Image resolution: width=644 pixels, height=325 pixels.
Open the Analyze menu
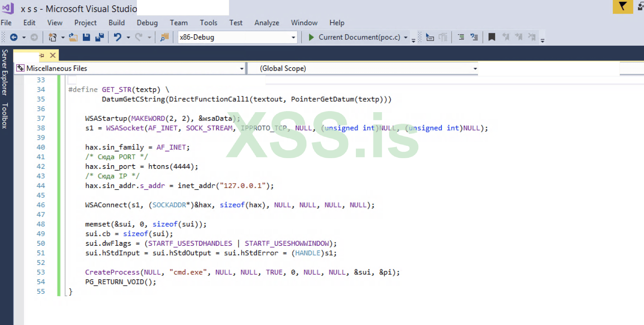(x=267, y=22)
